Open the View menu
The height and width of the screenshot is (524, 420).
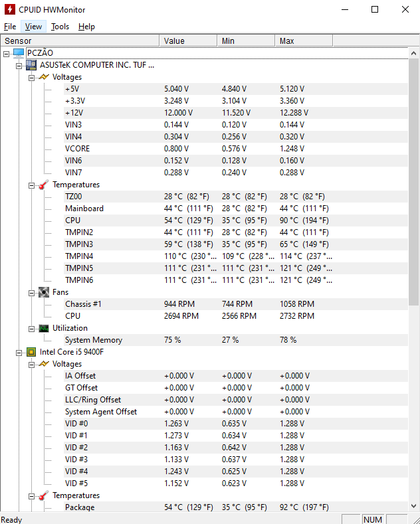(33, 27)
